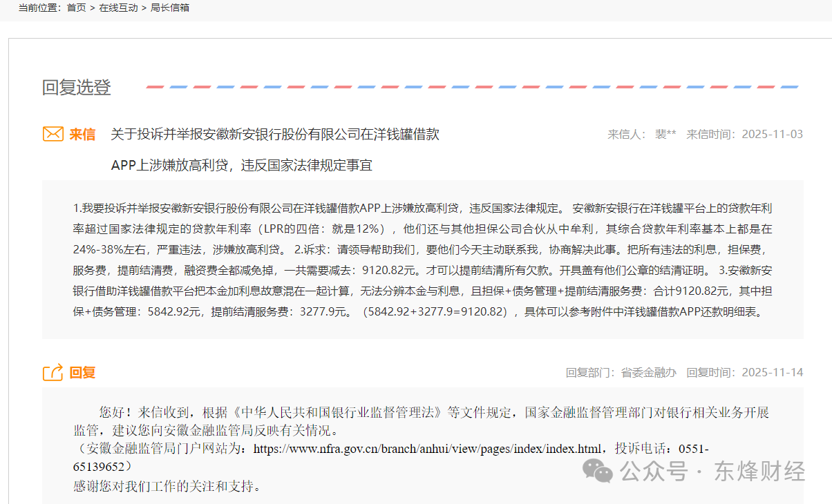Click the WeChat logo in the watermark

pos(597,472)
